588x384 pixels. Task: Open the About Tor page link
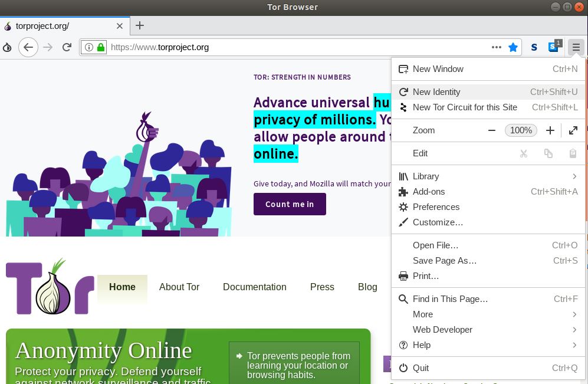[x=179, y=287]
